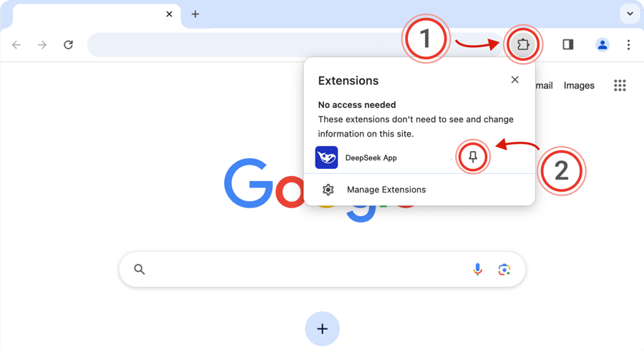Pin the DeepSeek App extension
The height and width of the screenshot is (357, 644).
tap(473, 157)
